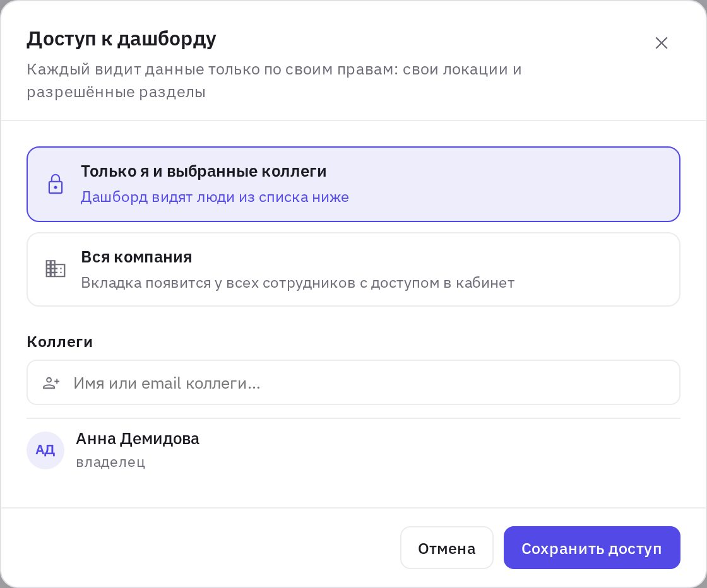Select 'Вся компания' access option

(353, 269)
